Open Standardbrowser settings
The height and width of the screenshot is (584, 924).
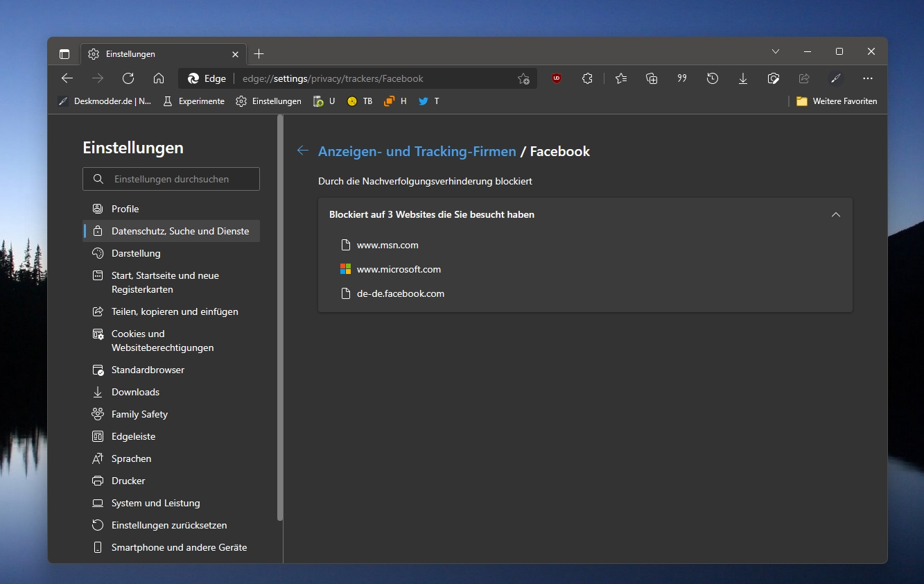click(171, 370)
